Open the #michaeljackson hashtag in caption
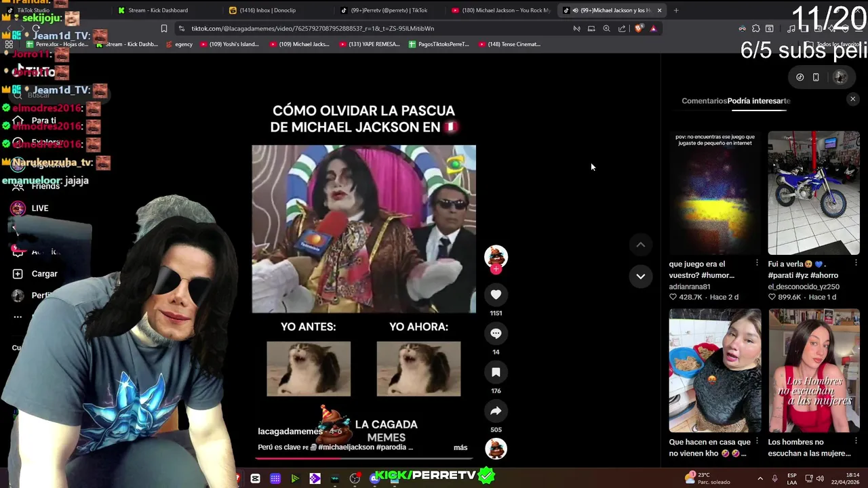The image size is (868, 488). coord(346,447)
